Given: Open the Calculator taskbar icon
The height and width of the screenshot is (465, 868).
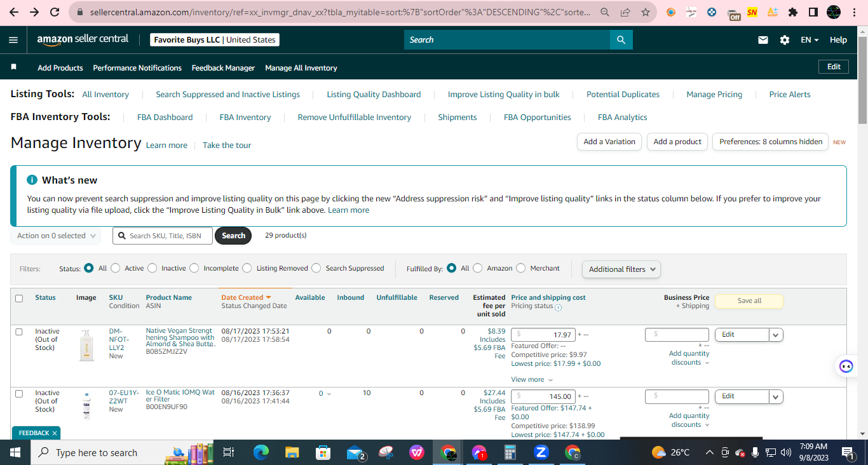Looking at the screenshot, I should coord(510,452).
